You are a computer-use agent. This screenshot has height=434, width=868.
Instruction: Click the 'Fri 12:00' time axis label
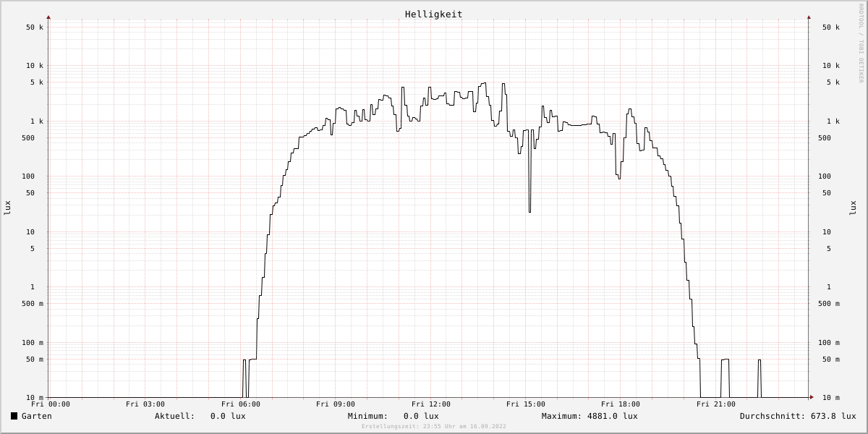tap(431, 404)
